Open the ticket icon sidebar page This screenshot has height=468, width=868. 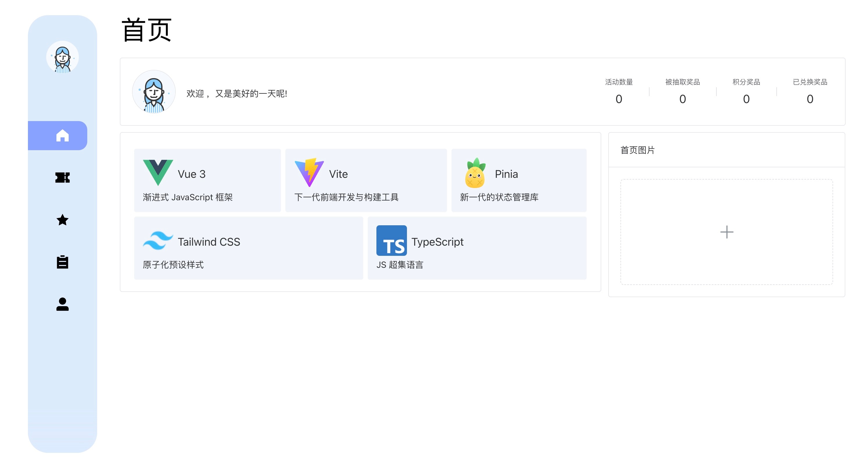click(x=62, y=178)
